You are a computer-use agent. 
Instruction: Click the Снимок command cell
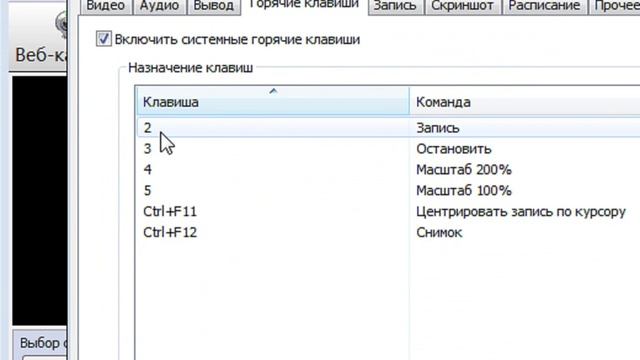439,233
